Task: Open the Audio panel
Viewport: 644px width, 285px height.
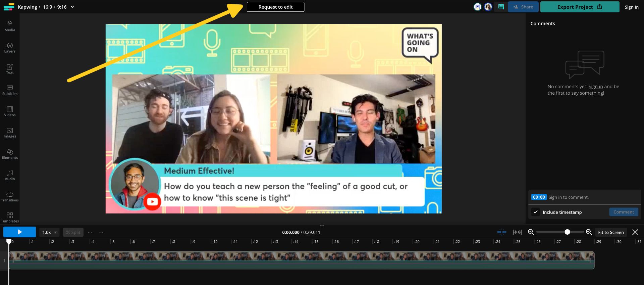Action: [10, 175]
